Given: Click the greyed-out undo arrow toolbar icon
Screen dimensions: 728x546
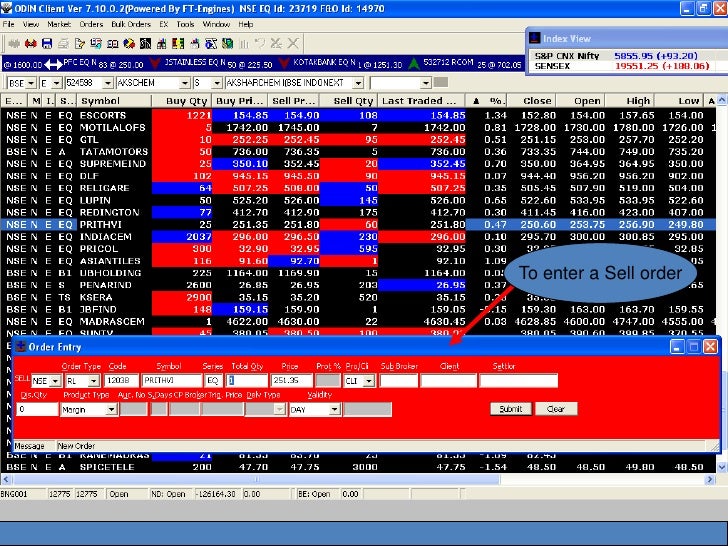Looking at the screenshot, I should point(260,44).
